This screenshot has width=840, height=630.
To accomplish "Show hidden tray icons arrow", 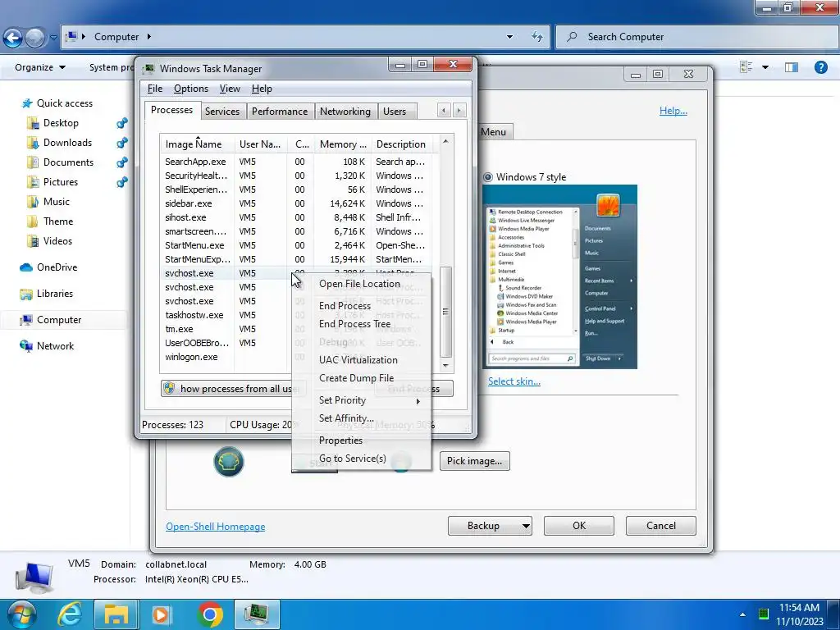I will point(742,615).
